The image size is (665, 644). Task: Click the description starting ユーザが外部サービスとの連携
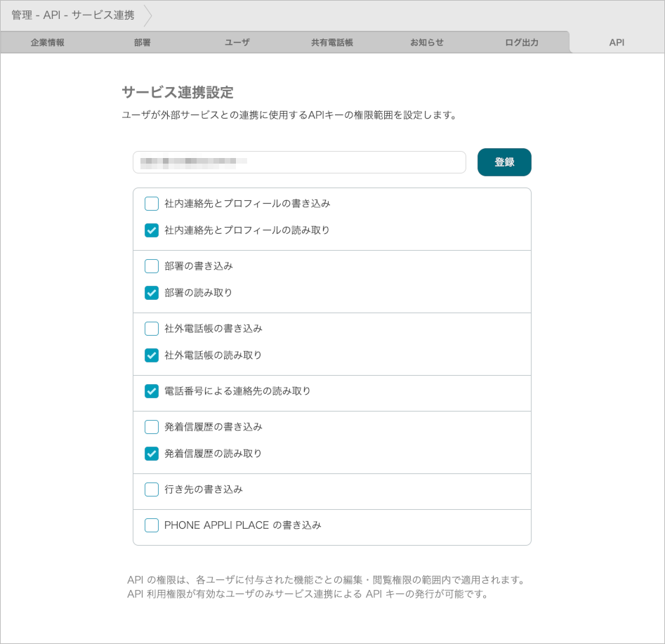(x=289, y=115)
